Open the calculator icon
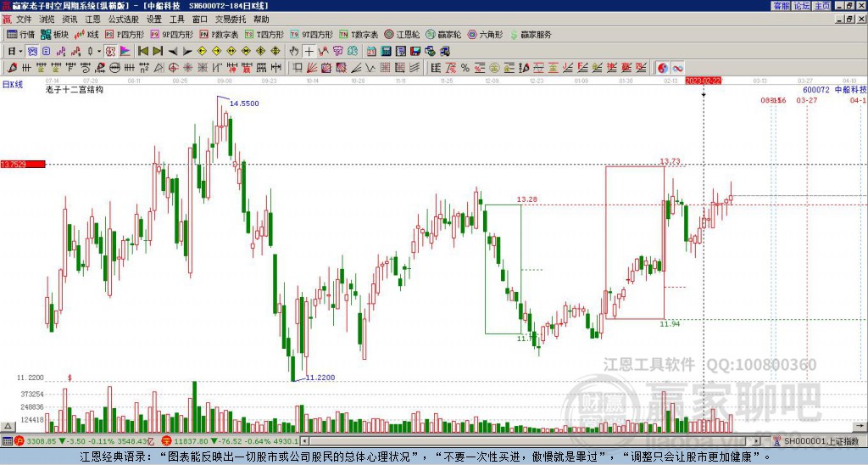The width and height of the screenshot is (868, 465). click(x=386, y=52)
